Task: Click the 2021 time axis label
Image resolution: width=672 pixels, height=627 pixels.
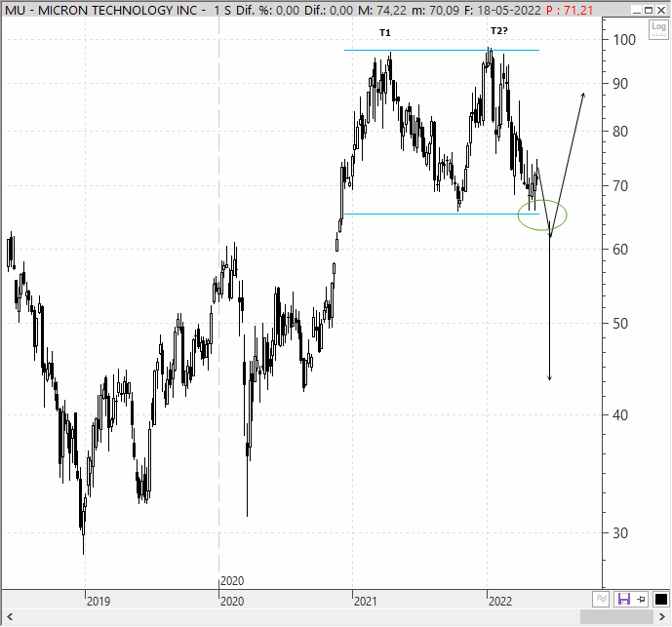Action: tap(366, 602)
